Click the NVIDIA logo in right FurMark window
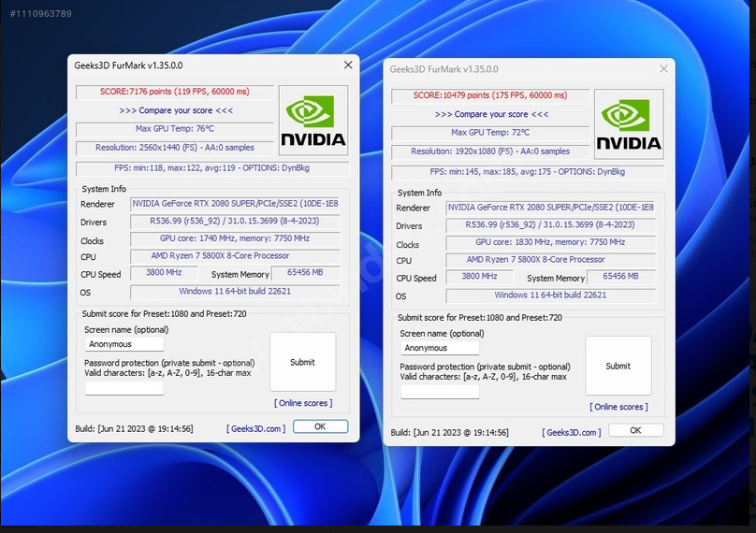Image resolution: width=756 pixels, height=533 pixels. (629, 124)
